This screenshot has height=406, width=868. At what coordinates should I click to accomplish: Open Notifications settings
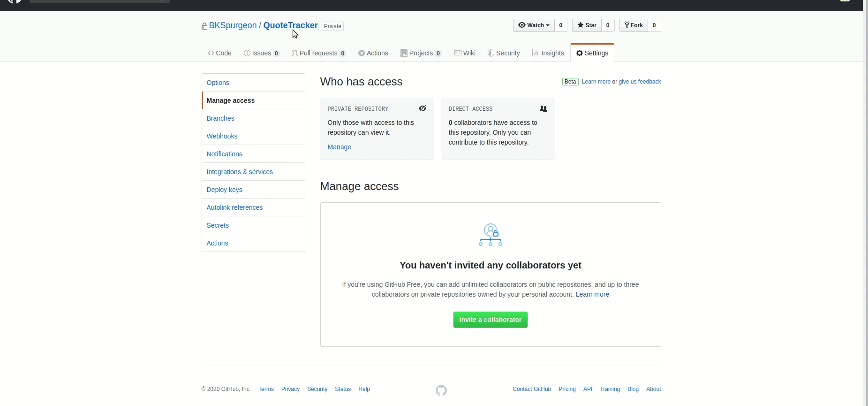pos(253,154)
